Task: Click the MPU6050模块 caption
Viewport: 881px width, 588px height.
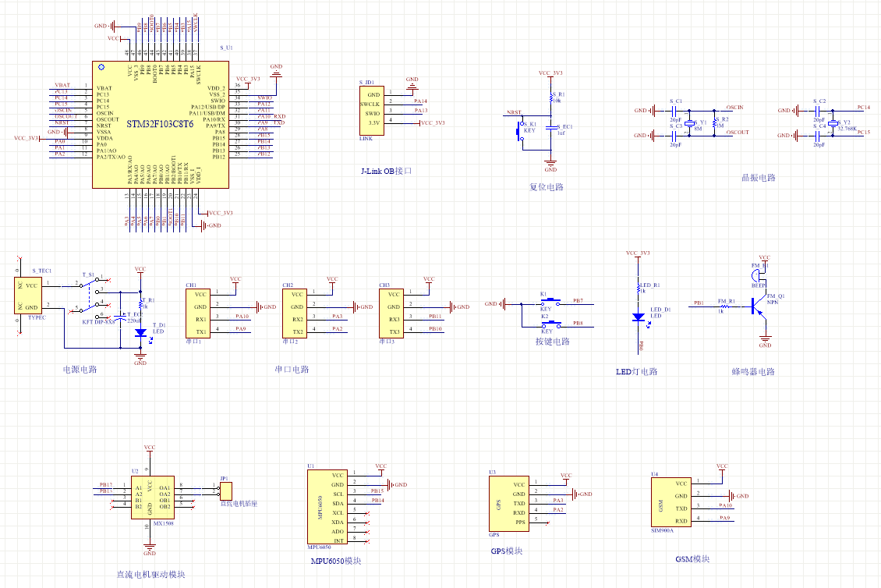Action: 336,561
